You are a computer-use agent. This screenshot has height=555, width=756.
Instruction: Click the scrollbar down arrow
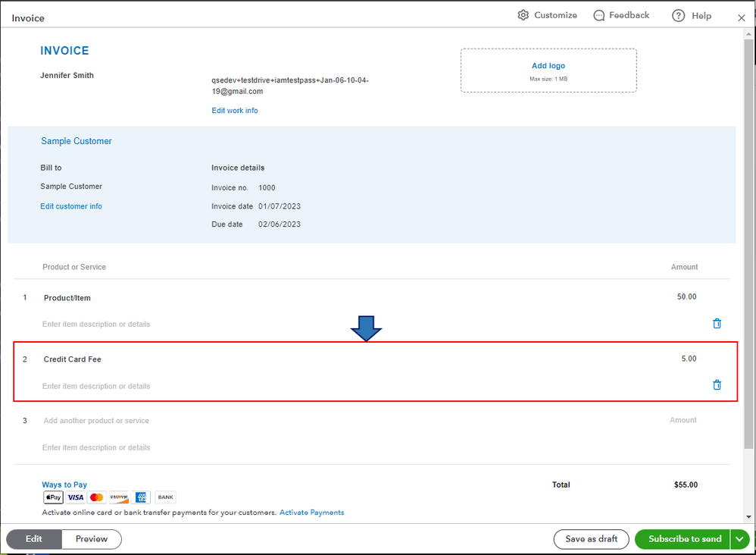pos(748,517)
